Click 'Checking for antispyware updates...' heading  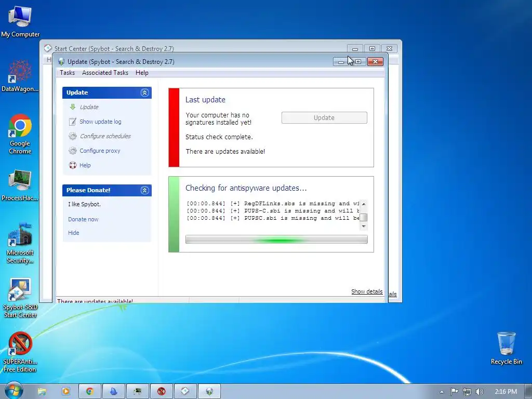click(x=246, y=188)
